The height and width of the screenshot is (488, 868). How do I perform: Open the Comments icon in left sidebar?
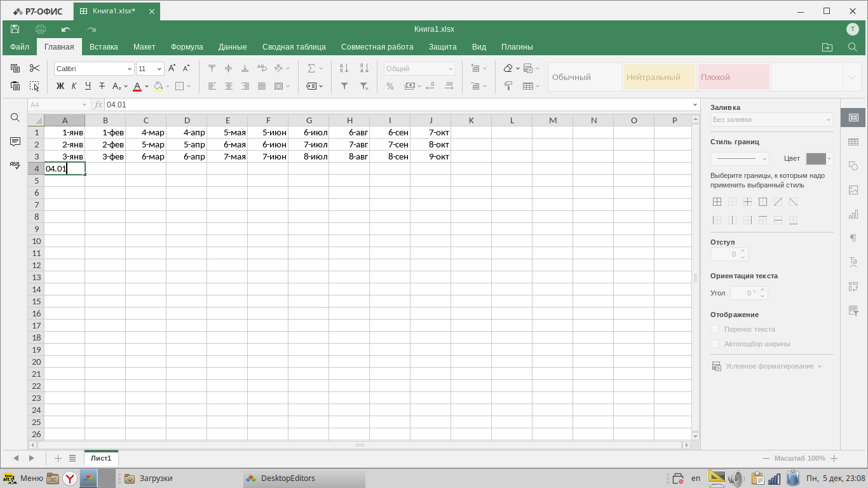15,142
